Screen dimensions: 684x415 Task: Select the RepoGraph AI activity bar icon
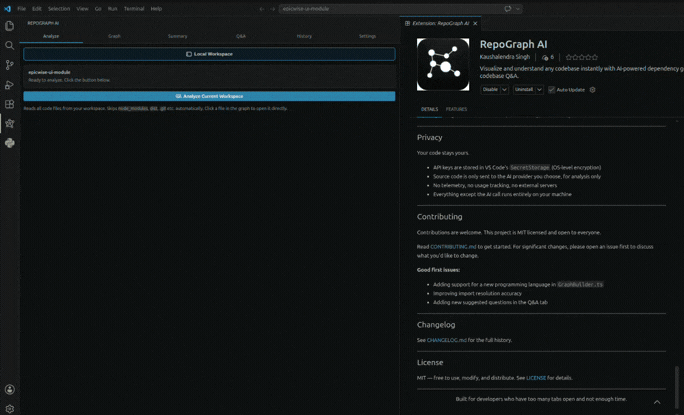click(x=9, y=123)
